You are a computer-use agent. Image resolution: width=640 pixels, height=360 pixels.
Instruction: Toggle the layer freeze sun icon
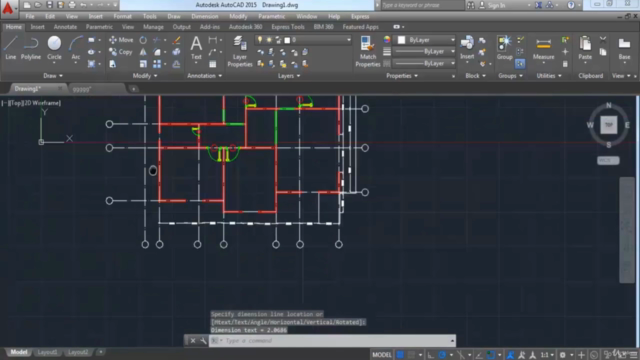(269, 40)
